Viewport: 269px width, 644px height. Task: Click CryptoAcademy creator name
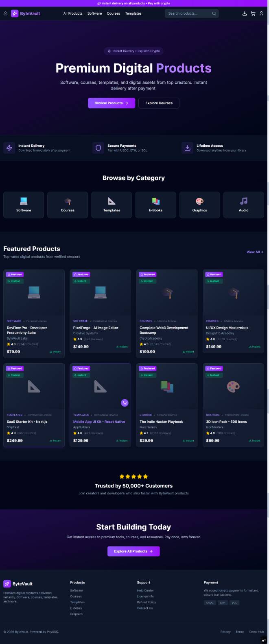(x=151, y=338)
